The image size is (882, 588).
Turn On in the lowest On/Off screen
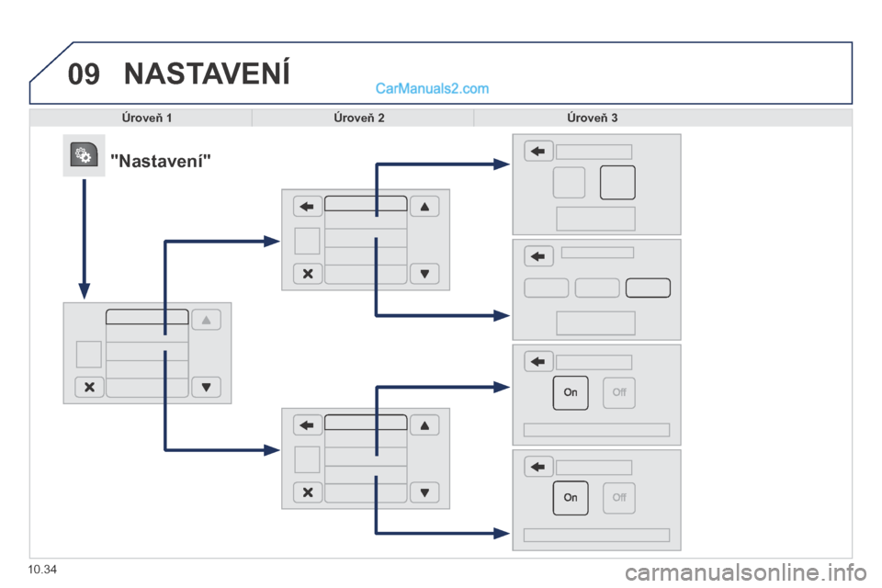point(571,498)
